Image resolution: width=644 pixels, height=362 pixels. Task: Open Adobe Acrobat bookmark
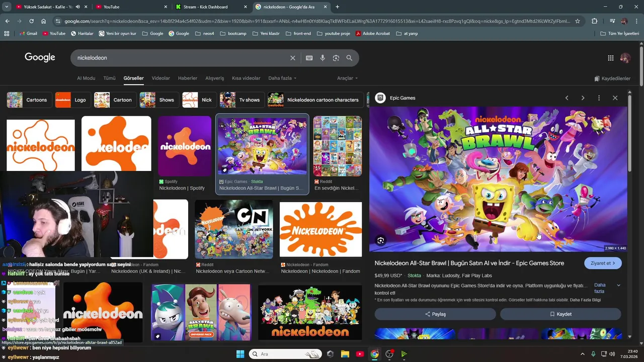pyautogui.click(x=372, y=34)
